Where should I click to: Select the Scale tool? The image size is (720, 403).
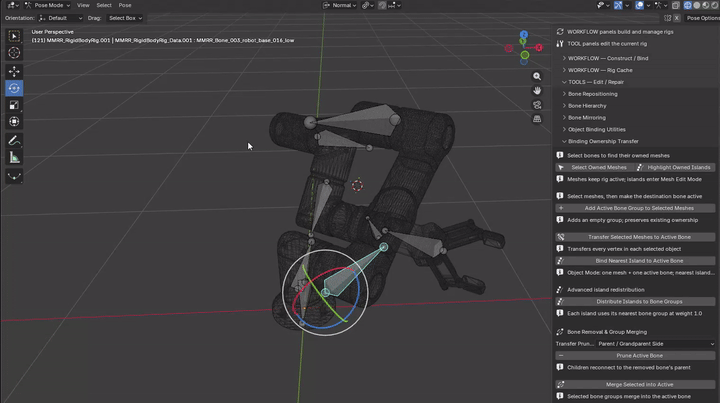(14, 105)
